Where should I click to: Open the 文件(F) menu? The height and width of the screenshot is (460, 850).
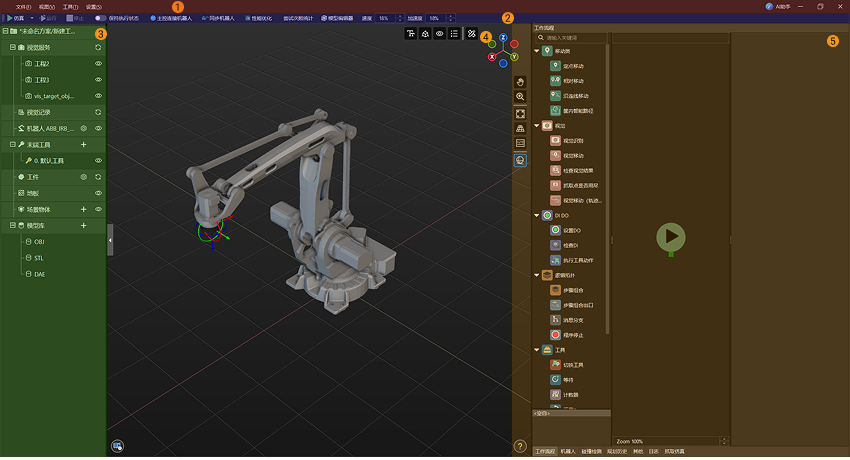23,6
